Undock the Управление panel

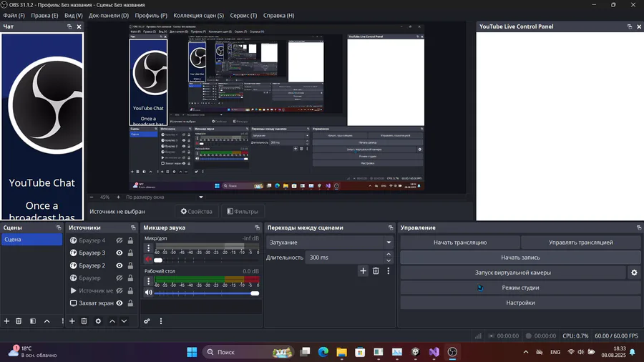click(639, 228)
